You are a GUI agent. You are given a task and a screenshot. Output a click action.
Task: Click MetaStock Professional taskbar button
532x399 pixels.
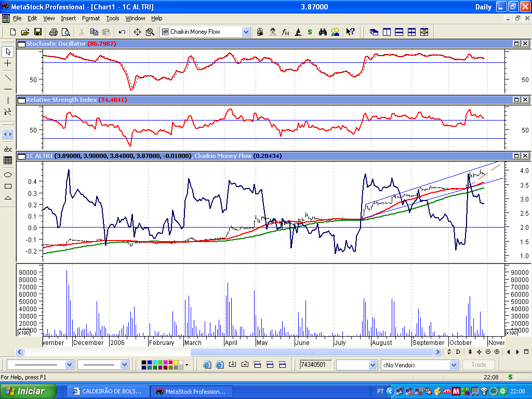coord(192,391)
